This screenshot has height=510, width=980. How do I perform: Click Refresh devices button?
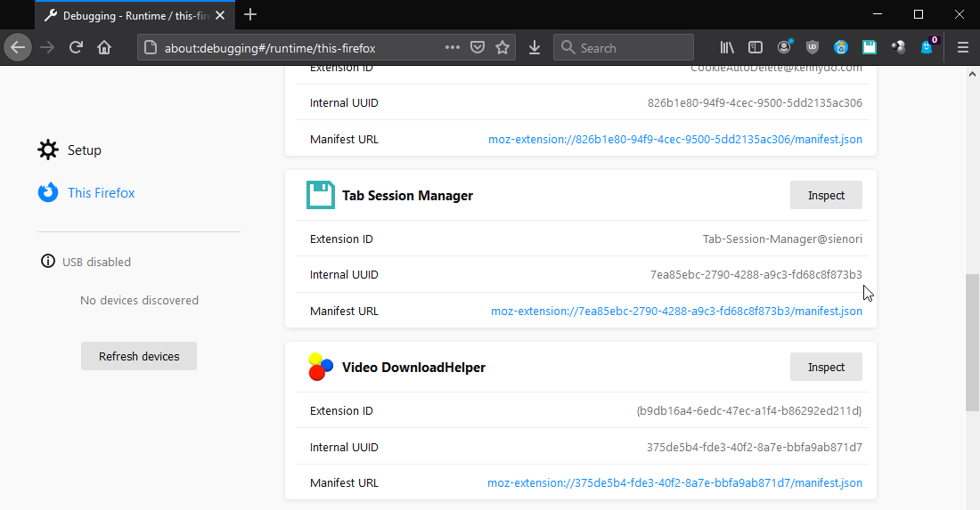point(139,356)
